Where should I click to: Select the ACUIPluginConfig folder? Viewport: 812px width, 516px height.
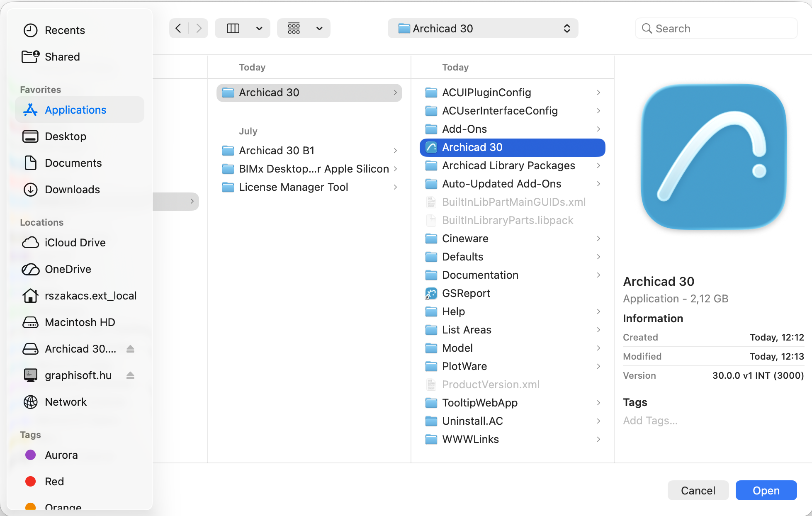point(513,92)
